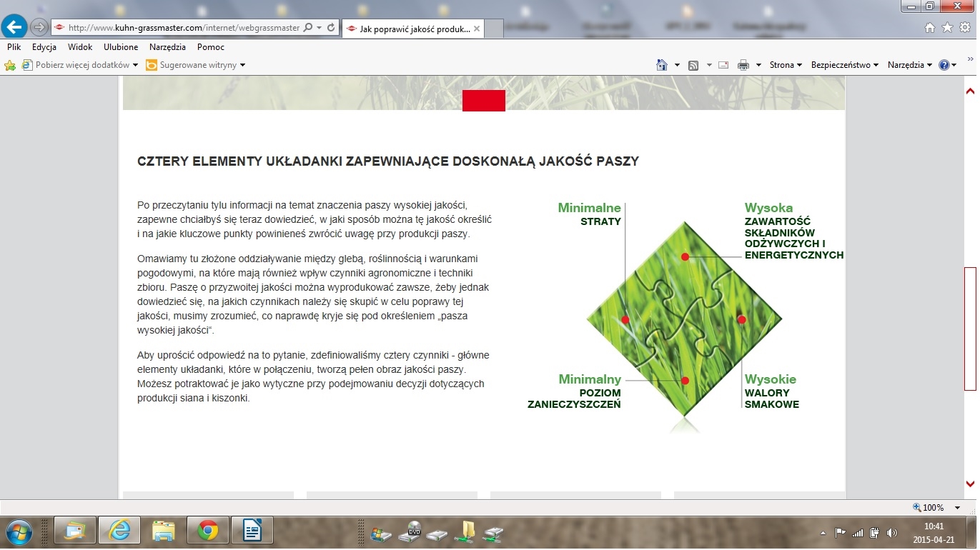980x550 pixels.
Task: Click the 'Pobierz więcej dodatków' favorites link
Action: 81,65
